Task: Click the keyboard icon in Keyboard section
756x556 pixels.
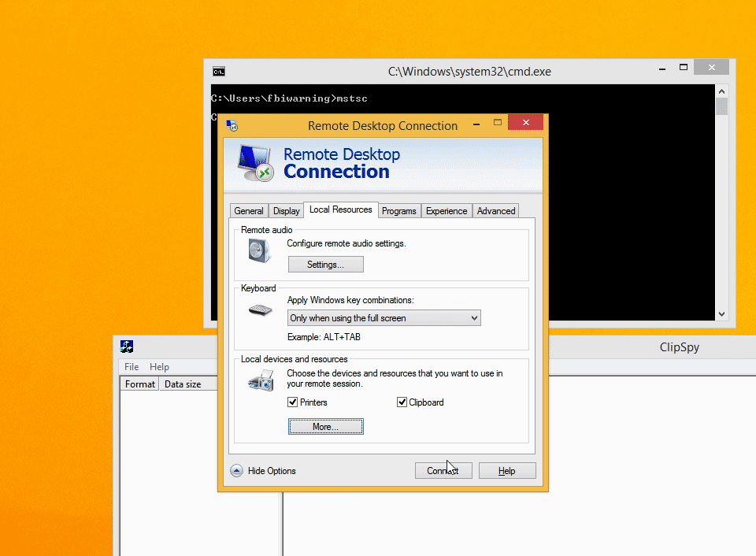Action: [x=261, y=310]
